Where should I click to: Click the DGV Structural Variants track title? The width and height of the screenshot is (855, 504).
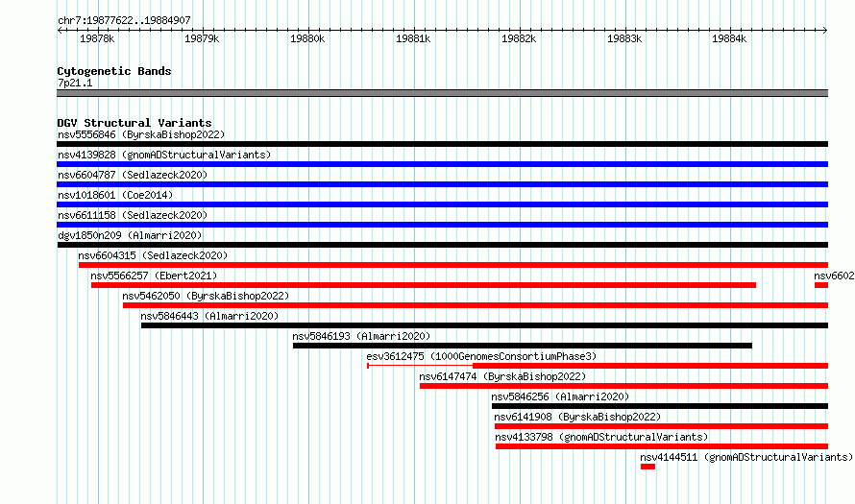click(134, 123)
